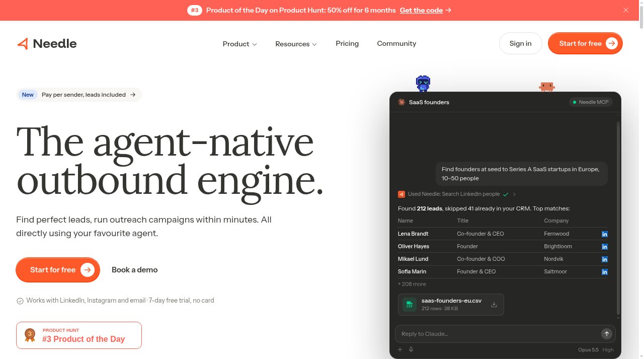The height and width of the screenshot is (359, 644).
Task: Click the Company column header
Action: [x=556, y=221]
